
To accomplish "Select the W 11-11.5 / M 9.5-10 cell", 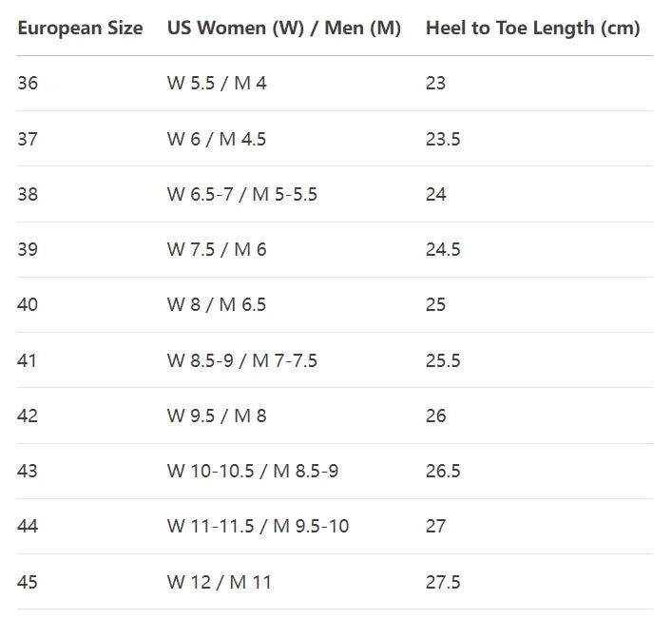I will pyautogui.click(x=258, y=526).
